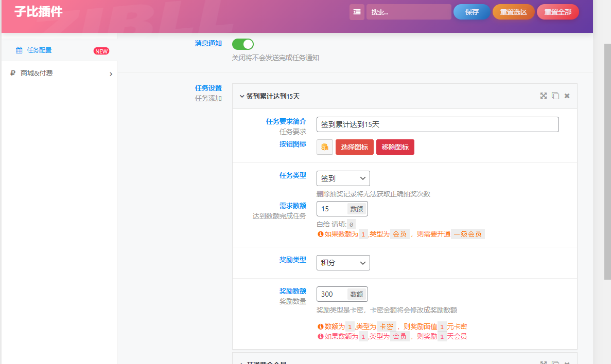Screen dimensions: 611x364
Task: Click the 达到数额完成任务 subtitle
Action: pyautogui.click(x=279, y=215)
